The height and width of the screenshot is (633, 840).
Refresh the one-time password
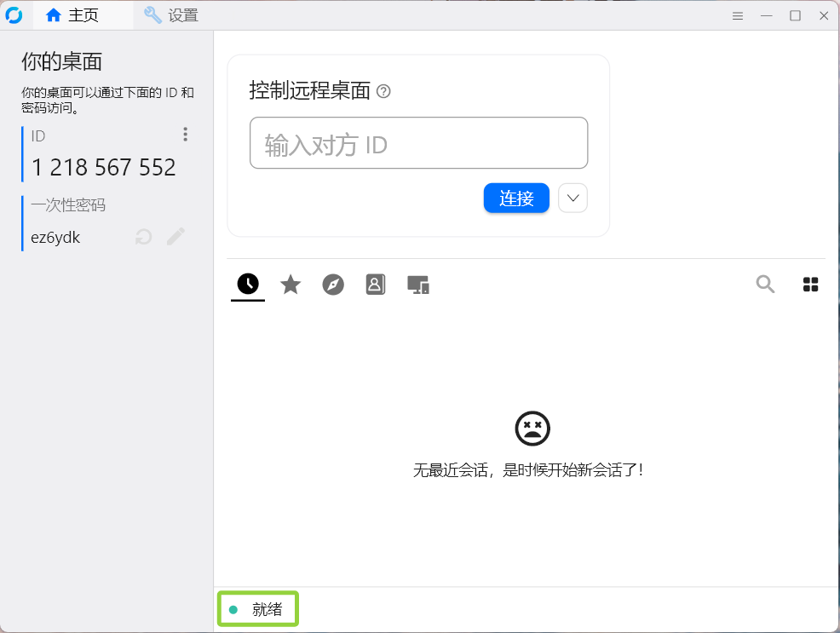[144, 237]
